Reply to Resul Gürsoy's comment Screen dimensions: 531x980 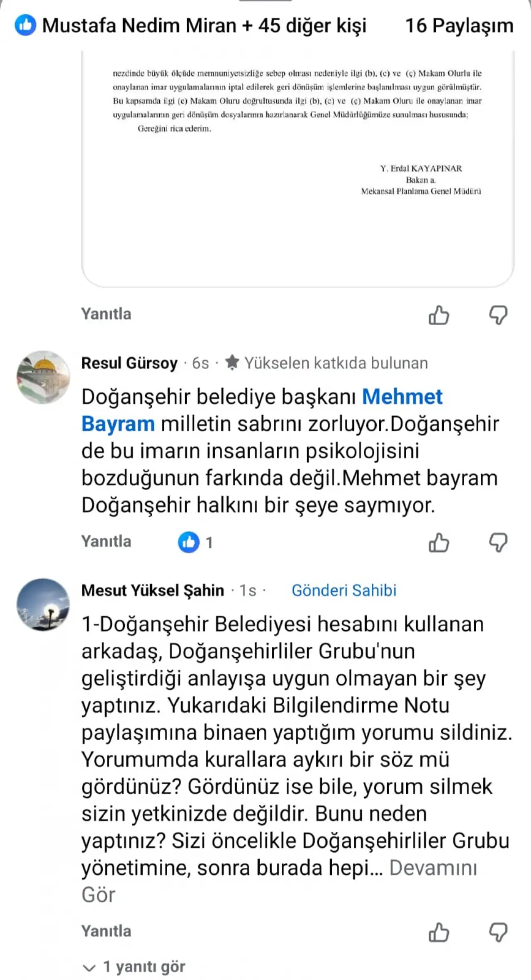click(106, 541)
